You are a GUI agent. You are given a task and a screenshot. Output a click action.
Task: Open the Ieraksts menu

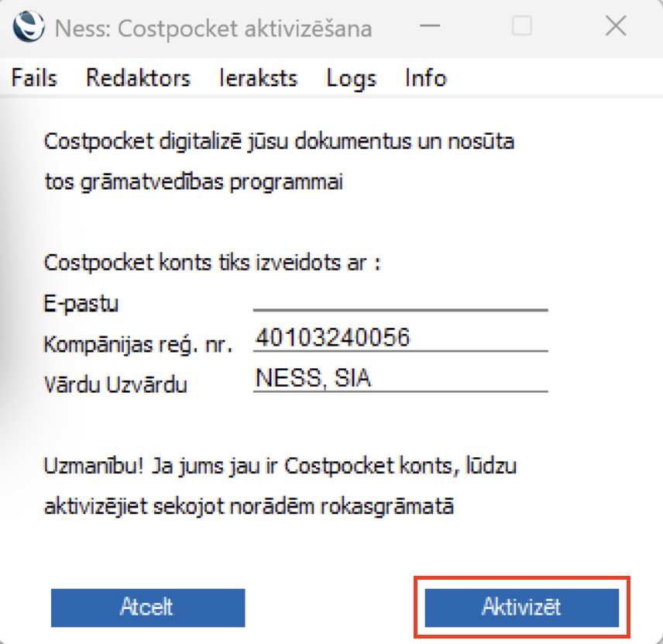click(259, 78)
